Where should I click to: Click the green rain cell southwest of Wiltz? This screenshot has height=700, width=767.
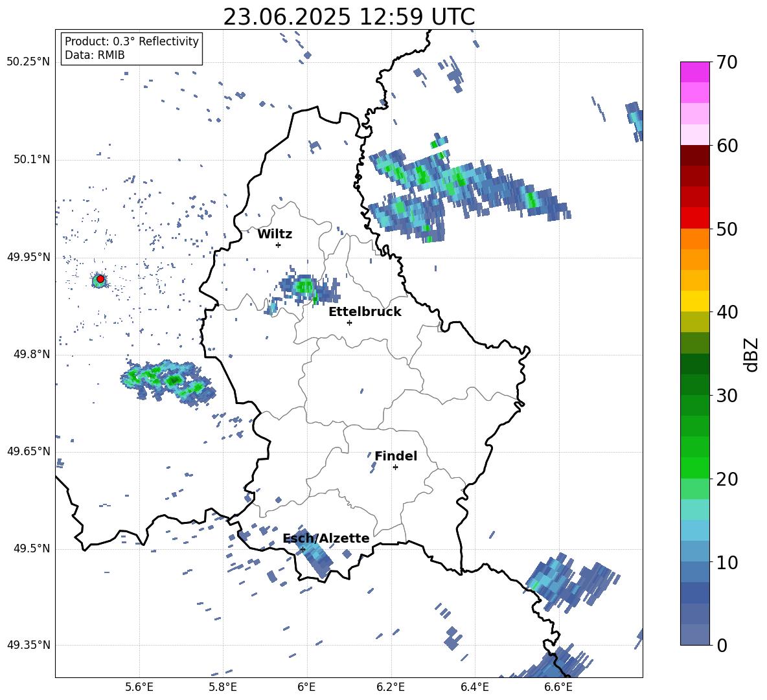[x=169, y=383]
